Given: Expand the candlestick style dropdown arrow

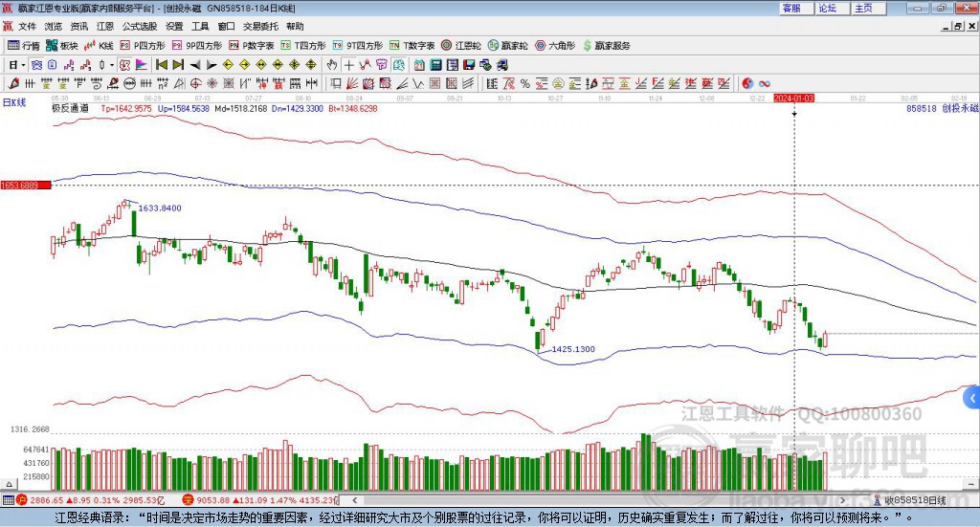Looking at the screenshot, I should pyautogui.click(x=111, y=65).
